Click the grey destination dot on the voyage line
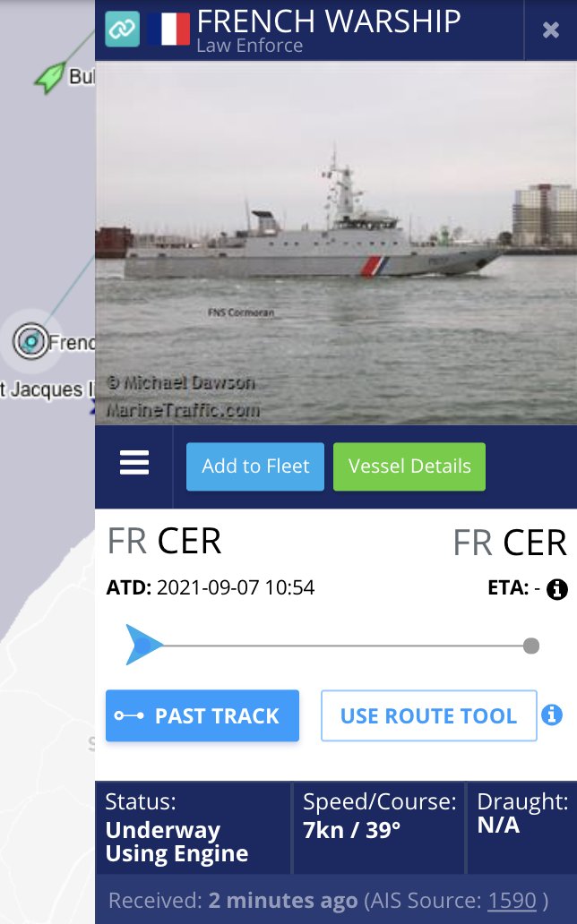The image size is (577, 924). coord(531,646)
